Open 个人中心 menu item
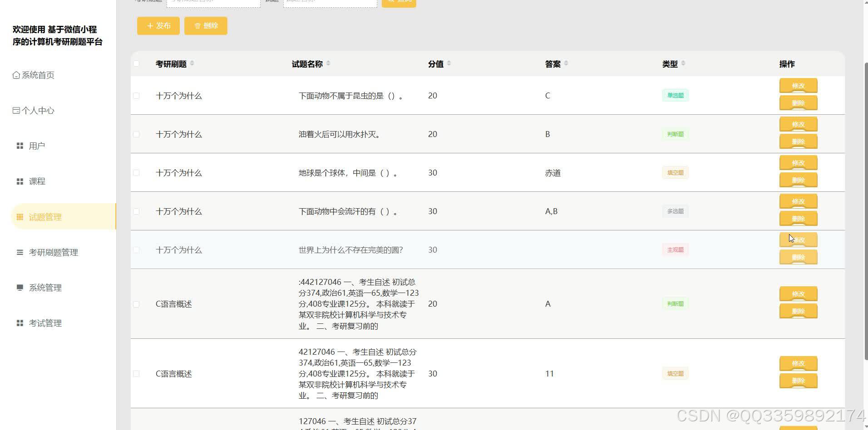868x430 pixels. tap(38, 111)
